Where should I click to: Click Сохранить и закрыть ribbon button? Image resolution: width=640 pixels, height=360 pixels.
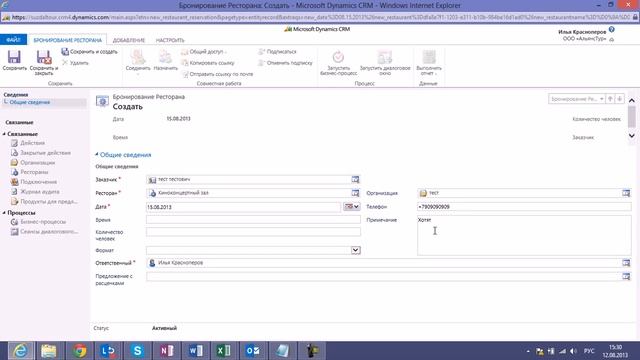coord(44,62)
